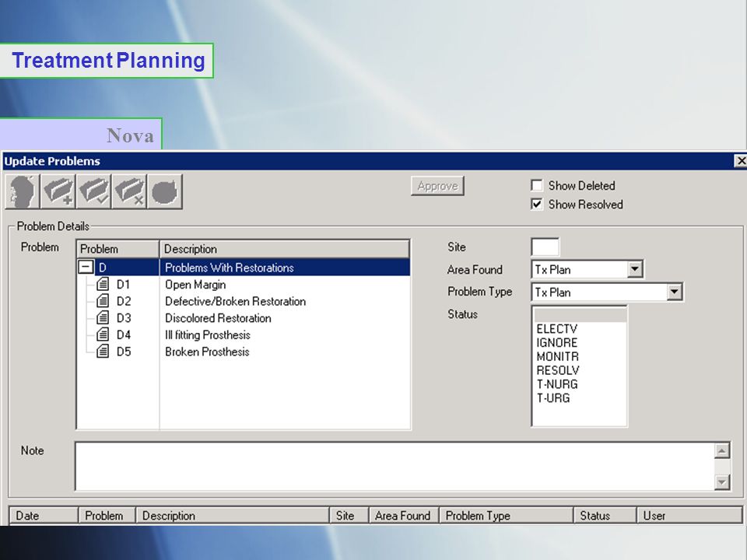Click bottom table Area Found header

404,515
